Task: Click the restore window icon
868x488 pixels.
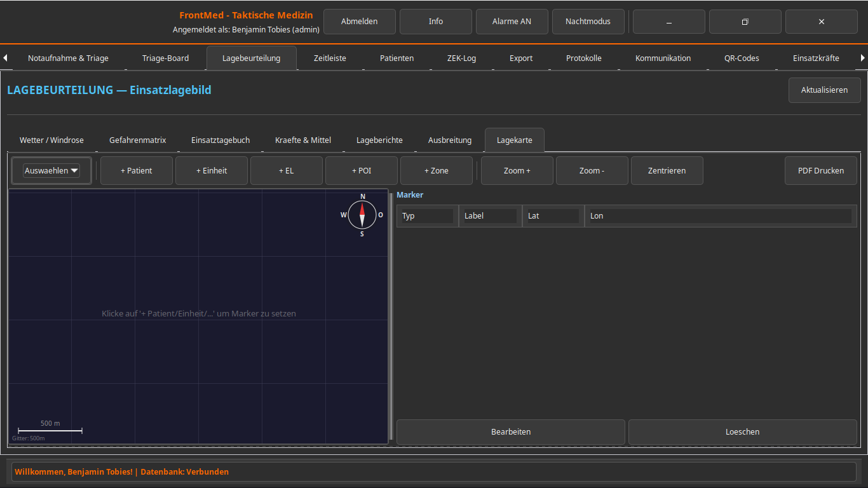Action: (x=745, y=22)
